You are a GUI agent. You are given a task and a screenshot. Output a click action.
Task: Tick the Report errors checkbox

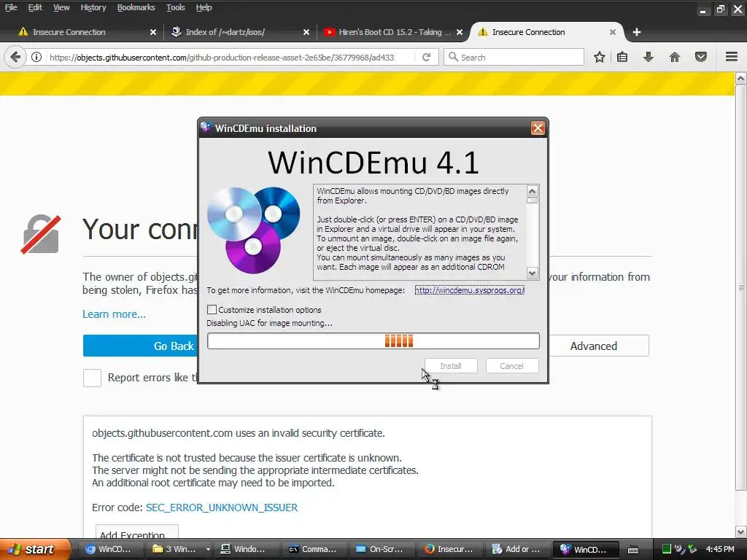[x=92, y=378]
